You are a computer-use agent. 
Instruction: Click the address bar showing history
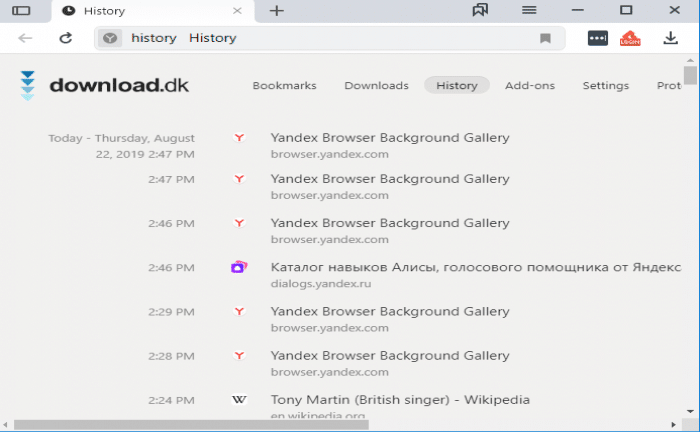point(329,38)
